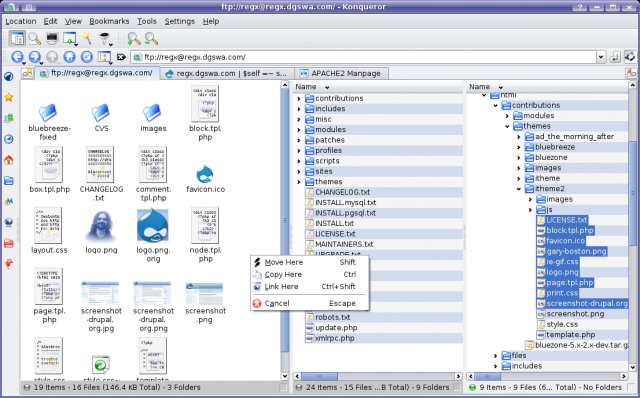Close the current tab using the red tab-bar icon

[631, 73]
